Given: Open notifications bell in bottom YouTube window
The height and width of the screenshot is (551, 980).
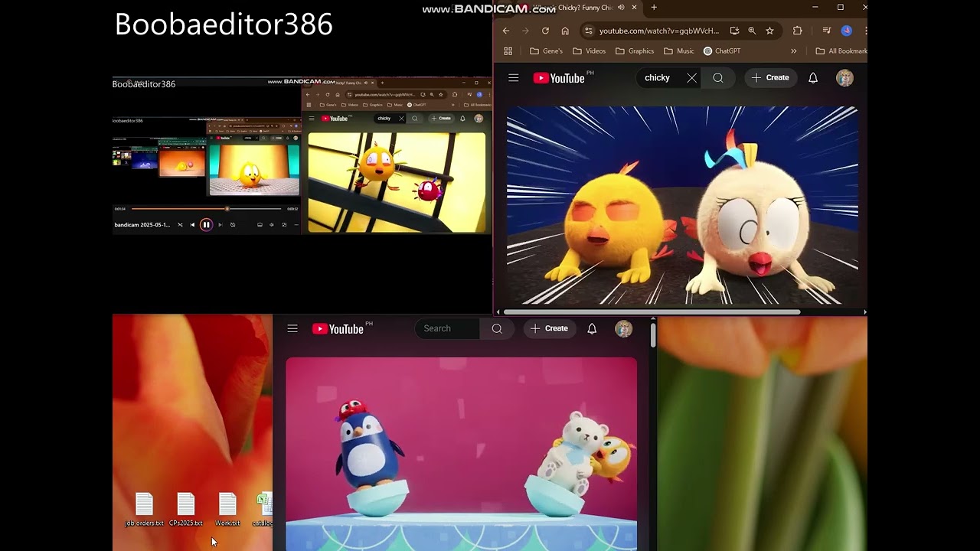Looking at the screenshot, I should click(592, 329).
